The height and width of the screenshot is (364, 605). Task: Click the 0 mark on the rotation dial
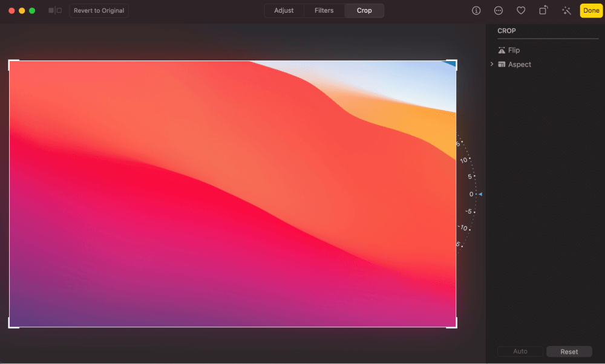(471, 194)
